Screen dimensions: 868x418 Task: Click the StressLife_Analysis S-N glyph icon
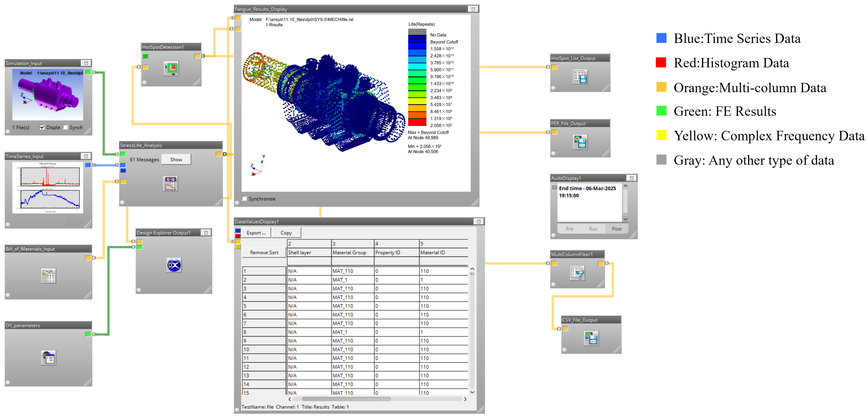pos(171,183)
